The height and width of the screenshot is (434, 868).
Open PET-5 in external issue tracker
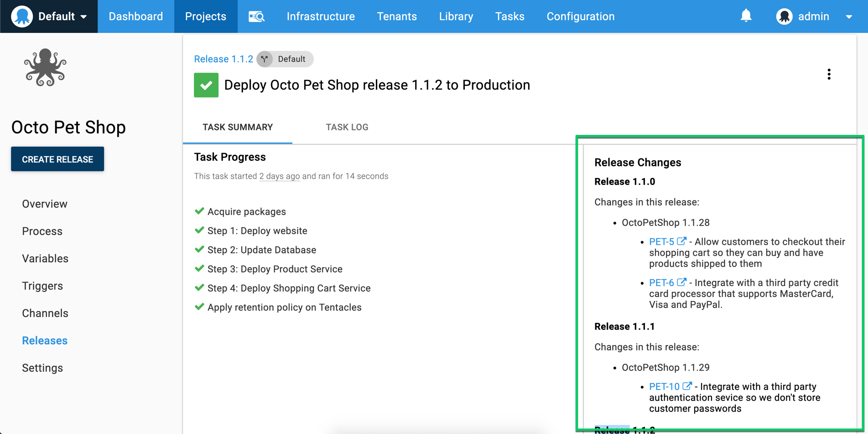pyautogui.click(x=662, y=242)
